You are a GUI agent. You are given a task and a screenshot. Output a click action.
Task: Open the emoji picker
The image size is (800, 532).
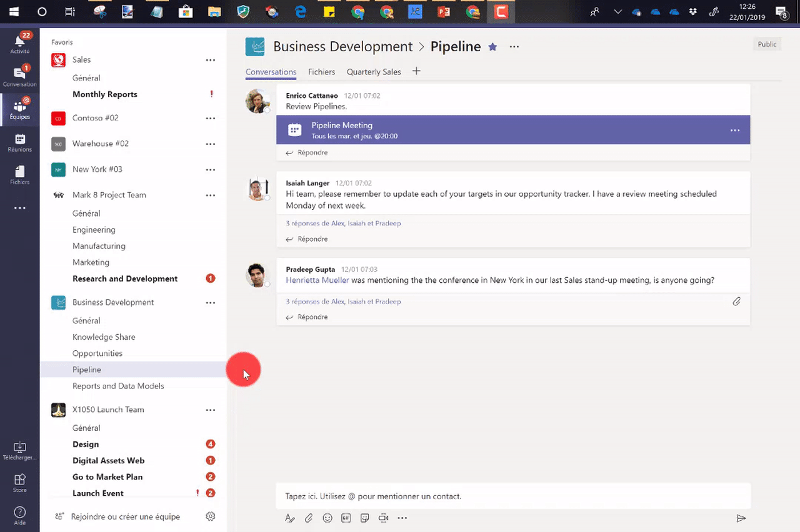point(327,518)
